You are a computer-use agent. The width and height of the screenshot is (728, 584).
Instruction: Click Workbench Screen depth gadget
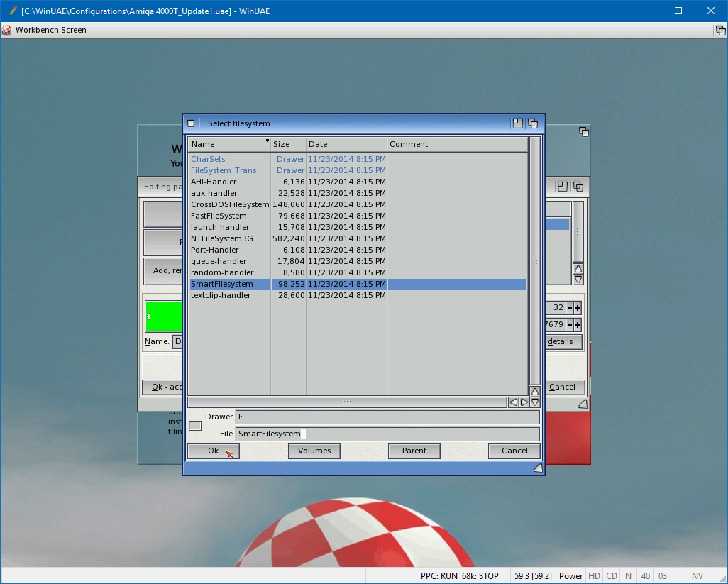(719, 30)
